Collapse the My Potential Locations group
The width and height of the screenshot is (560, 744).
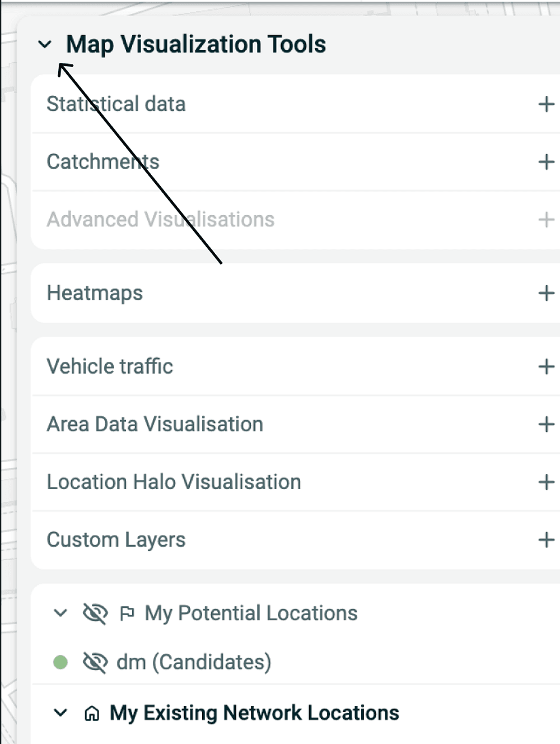(60, 613)
